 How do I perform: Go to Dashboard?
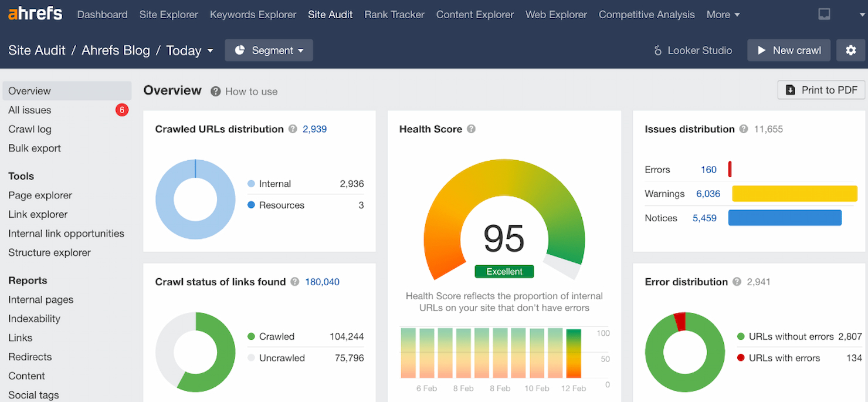[102, 15]
